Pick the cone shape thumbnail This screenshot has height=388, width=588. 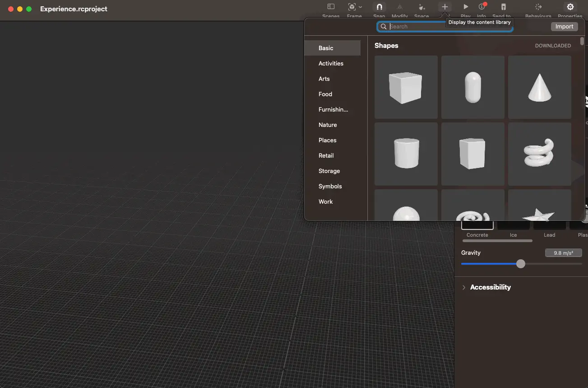539,87
